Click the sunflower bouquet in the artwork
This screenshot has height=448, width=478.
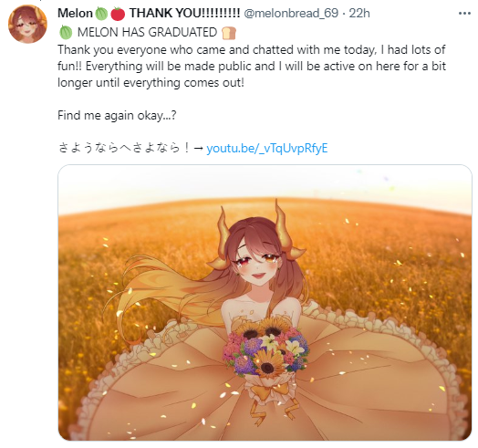tap(265, 346)
